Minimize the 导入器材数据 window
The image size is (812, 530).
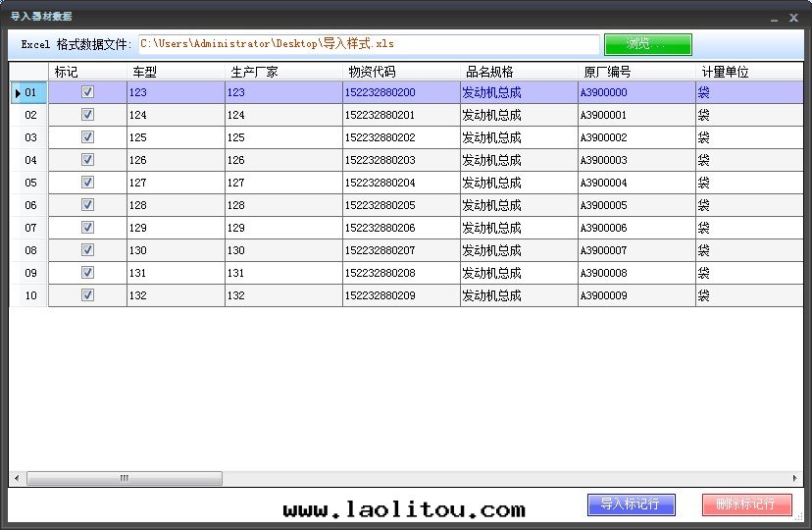coord(774,18)
